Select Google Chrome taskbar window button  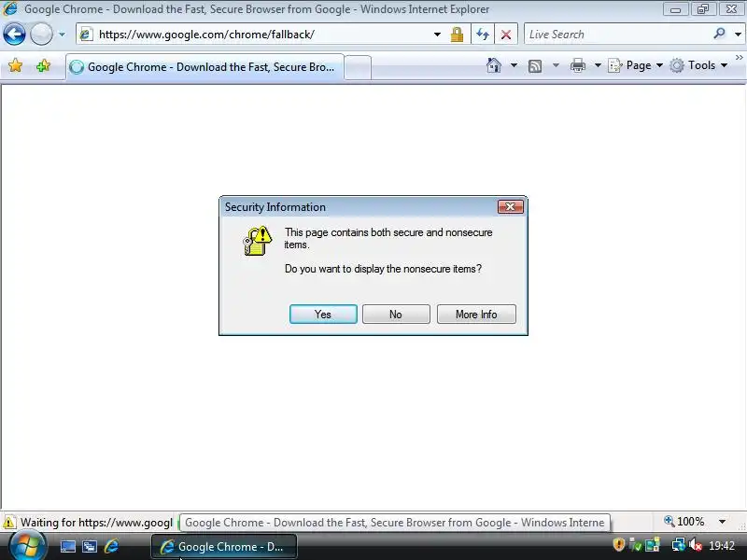coord(224,547)
